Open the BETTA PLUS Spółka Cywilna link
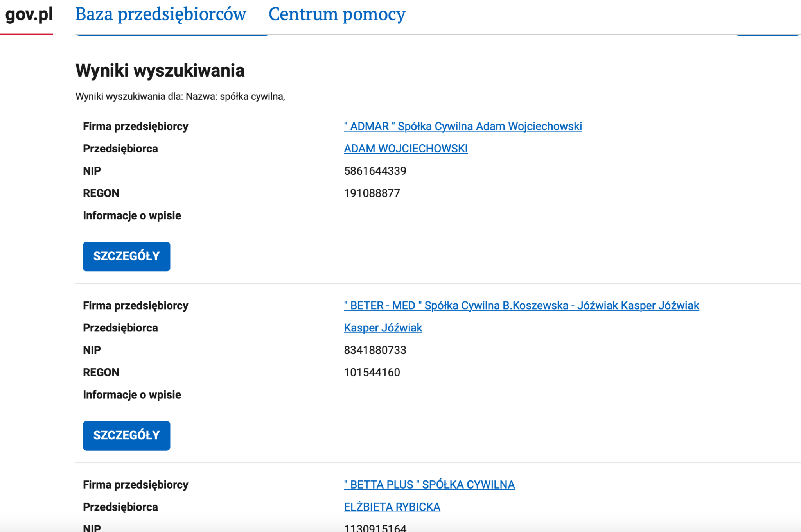 pyautogui.click(x=429, y=484)
